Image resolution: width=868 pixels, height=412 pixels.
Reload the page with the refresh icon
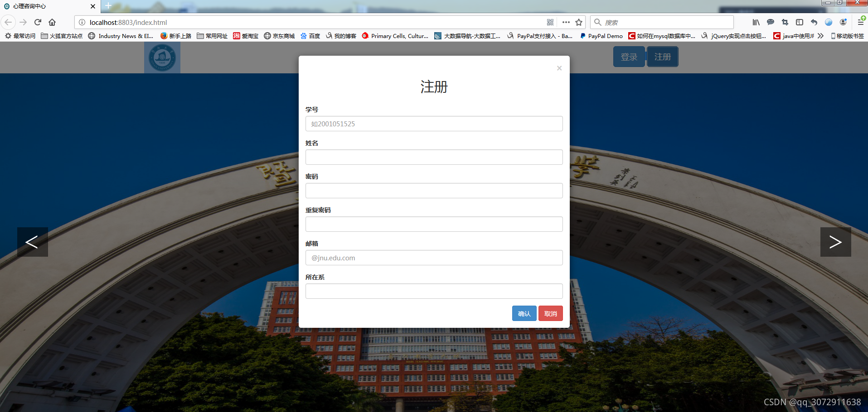click(x=38, y=22)
